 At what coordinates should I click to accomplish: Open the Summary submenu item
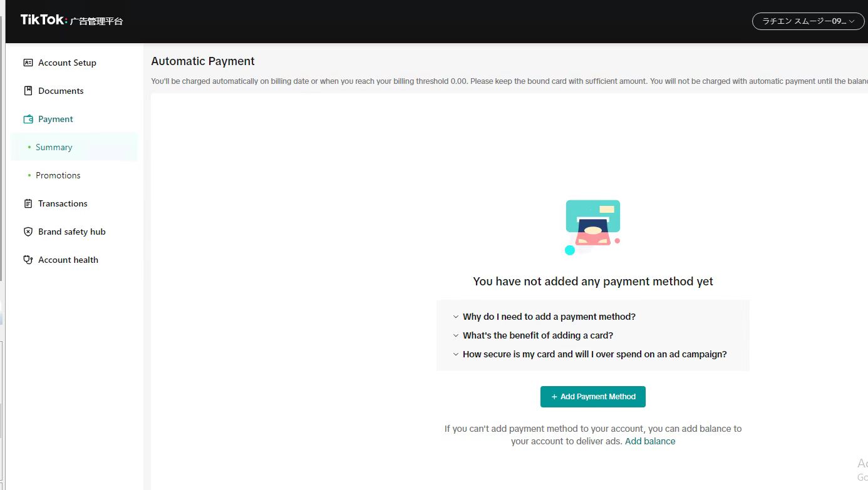54,147
